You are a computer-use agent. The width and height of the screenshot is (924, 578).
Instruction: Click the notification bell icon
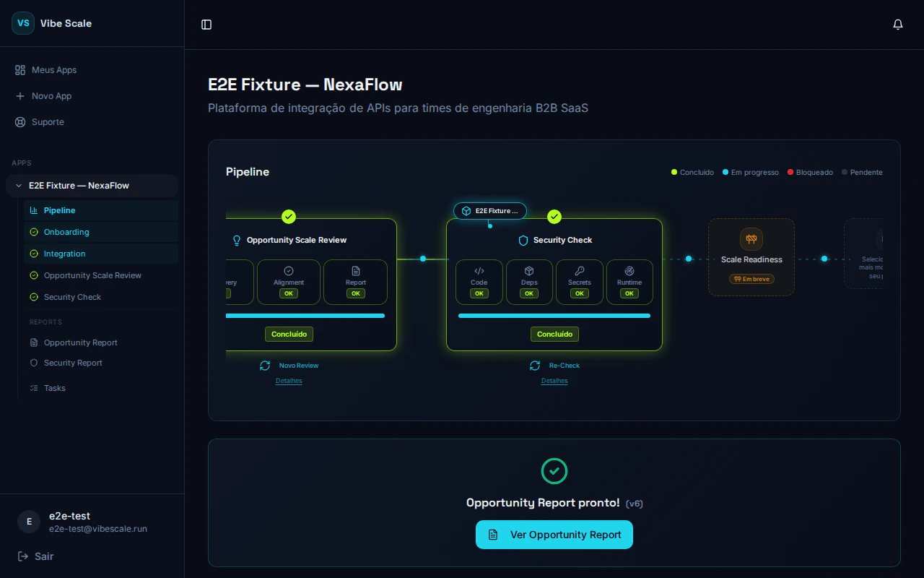tap(898, 24)
